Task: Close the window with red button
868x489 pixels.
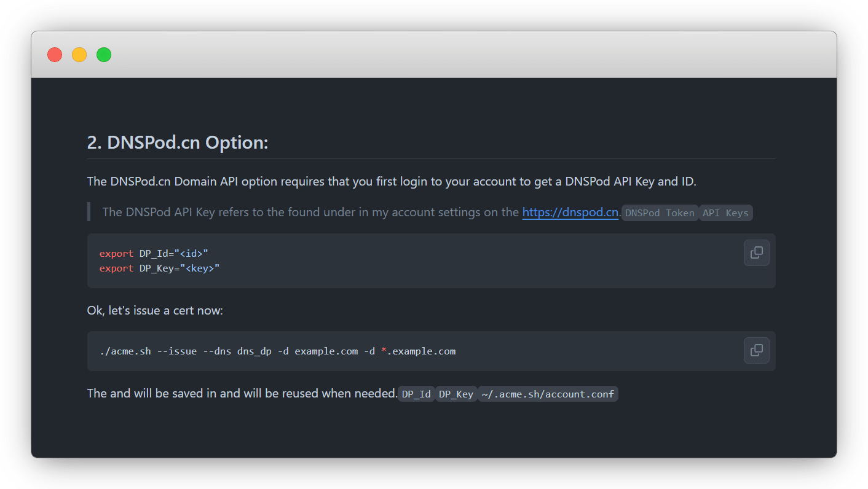Action: pyautogui.click(x=55, y=55)
